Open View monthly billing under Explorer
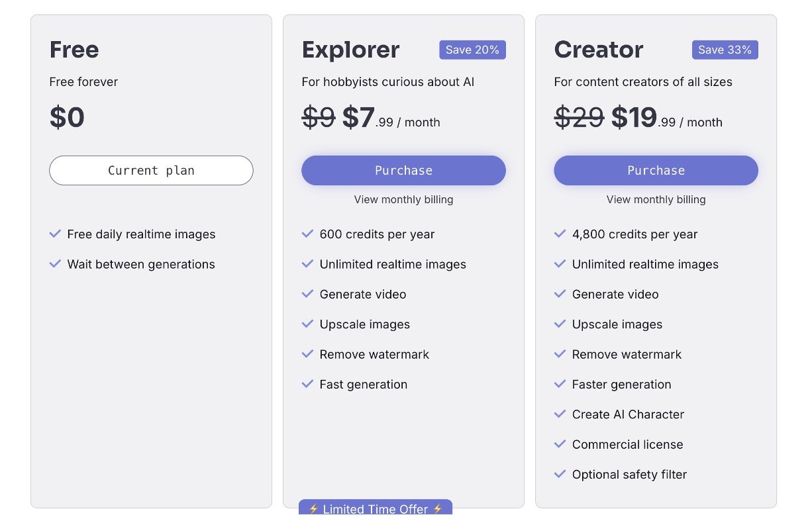The width and height of the screenshot is (812, 515). pos(403,199)
